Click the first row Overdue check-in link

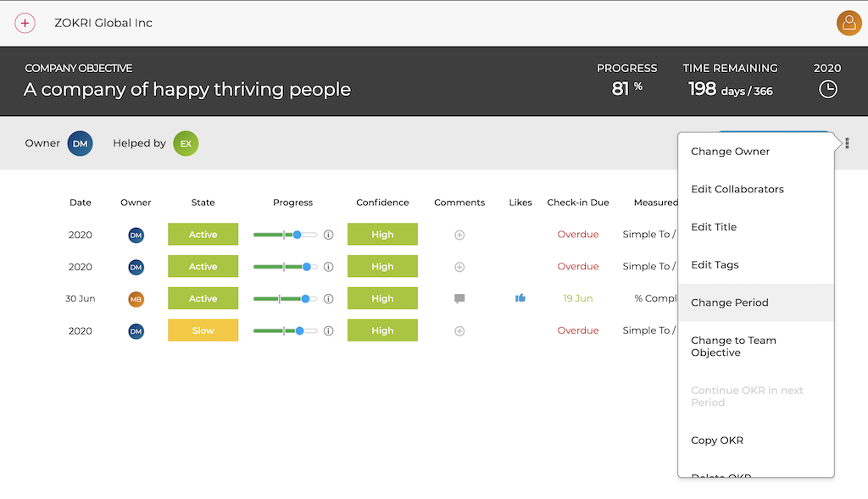[x=578, y=234]
